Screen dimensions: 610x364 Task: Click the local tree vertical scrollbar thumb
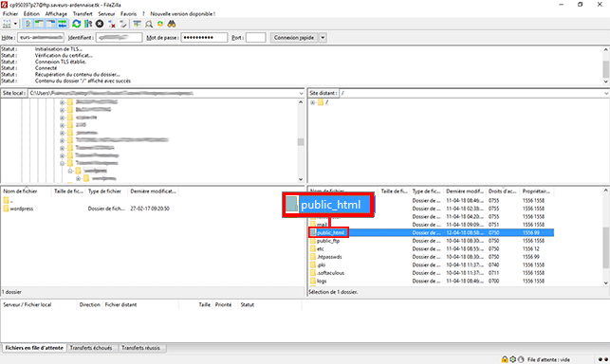tap(301, 142)
